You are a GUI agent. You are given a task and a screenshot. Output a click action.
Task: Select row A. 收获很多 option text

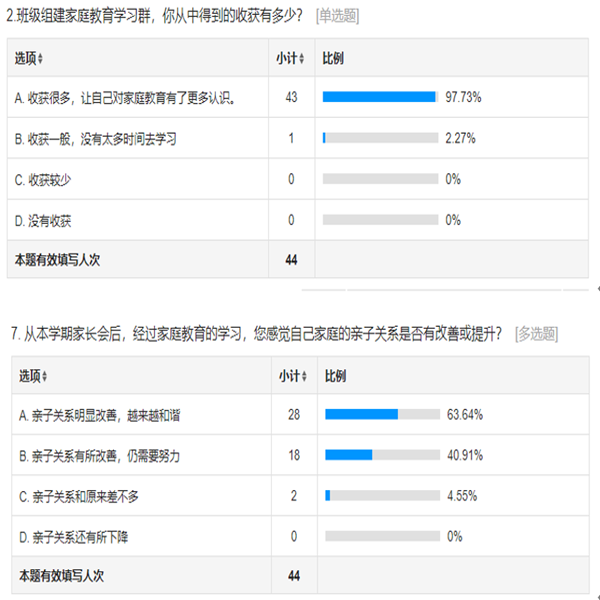[x=125, y=98]
